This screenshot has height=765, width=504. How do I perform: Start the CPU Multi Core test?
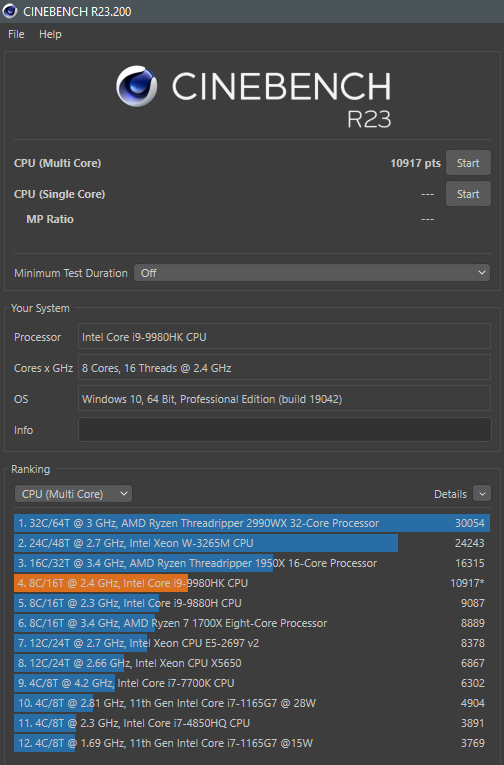tap(468, 163)
